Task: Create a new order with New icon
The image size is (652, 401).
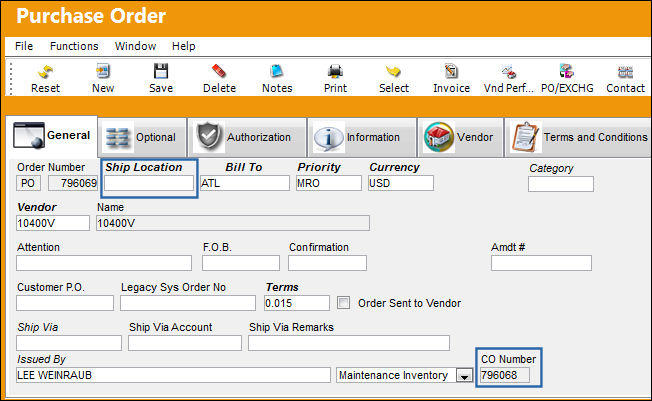Action: tap(103, 79)
